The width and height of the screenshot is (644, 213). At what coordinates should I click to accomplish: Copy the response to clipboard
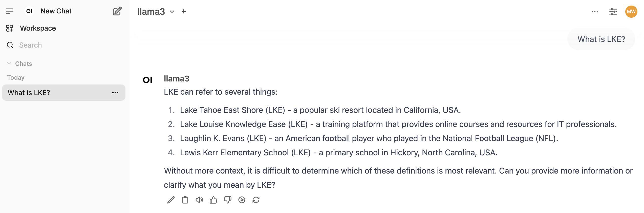[x=185, y=200]
